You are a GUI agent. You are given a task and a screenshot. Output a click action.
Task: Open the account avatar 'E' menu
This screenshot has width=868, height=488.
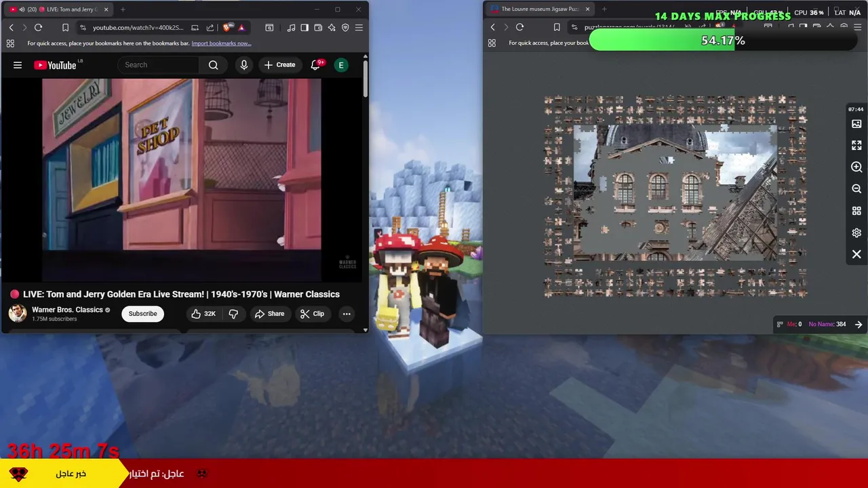(x=341, y=65)
